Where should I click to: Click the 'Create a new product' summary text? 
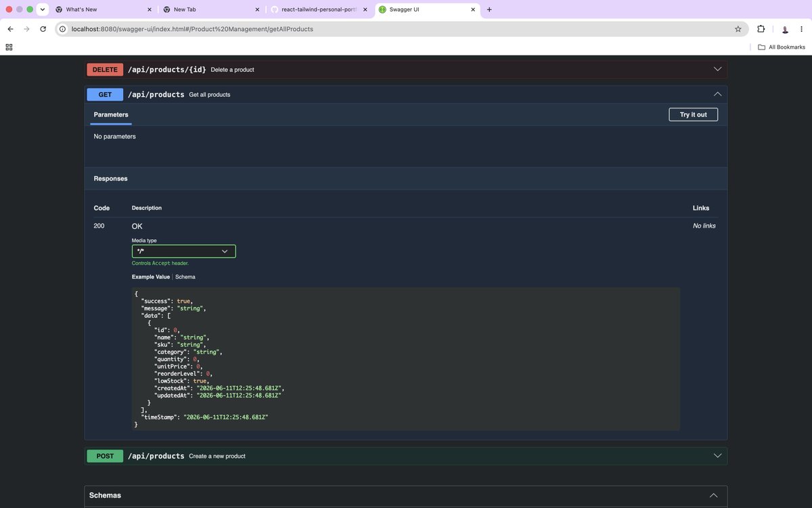click(x=217, y=457)
